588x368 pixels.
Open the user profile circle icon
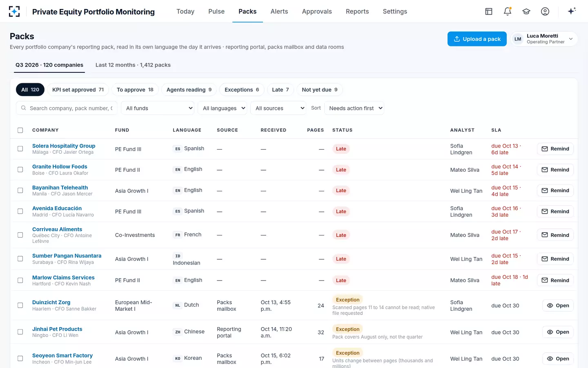[545, 11]
